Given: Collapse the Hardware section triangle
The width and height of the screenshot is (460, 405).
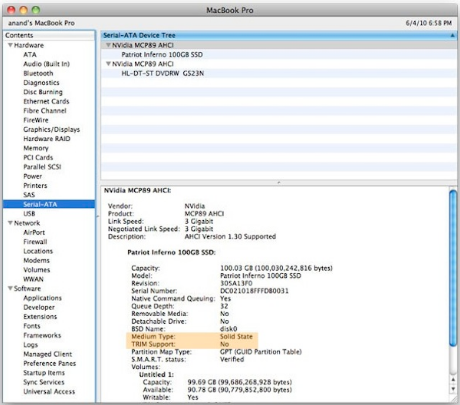Looking at the screenshot, I should point(10,45).
